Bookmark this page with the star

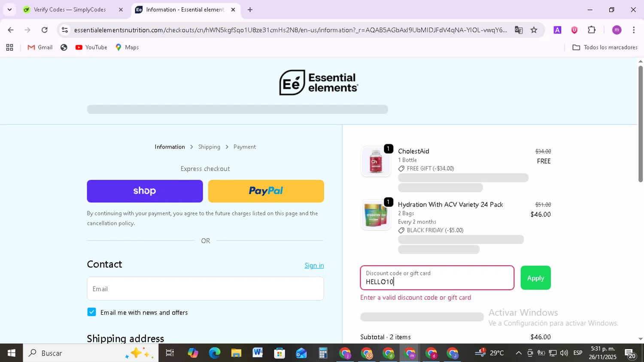click(534, 30)
